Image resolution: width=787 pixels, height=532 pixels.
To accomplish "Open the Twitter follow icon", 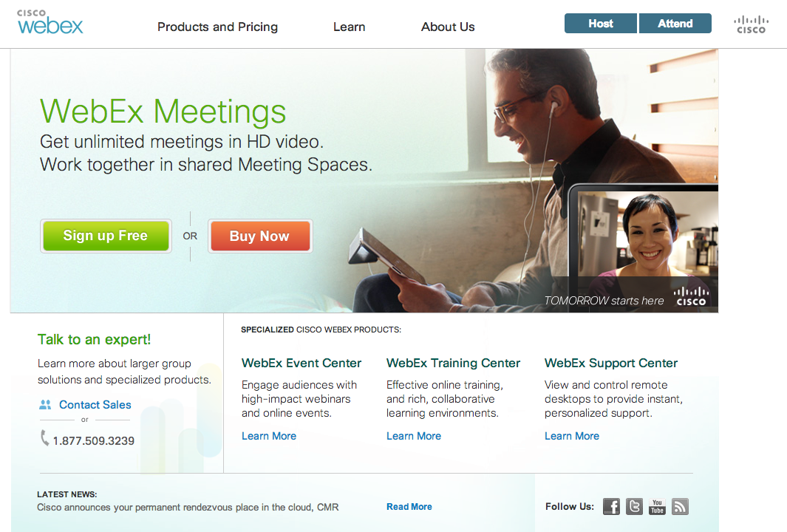I will tap(634, 506).
